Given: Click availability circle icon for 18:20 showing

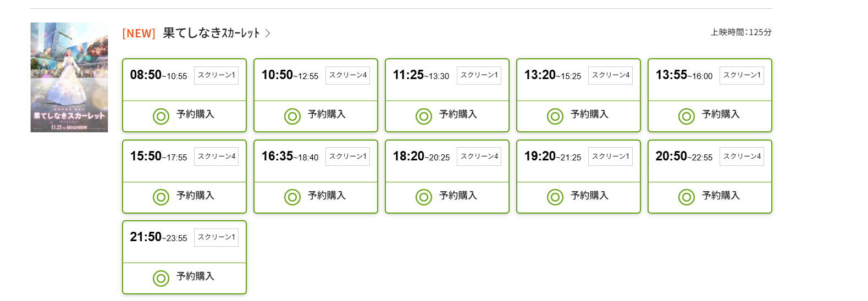Looking at the screenshot, I should [x=424, y=197].
